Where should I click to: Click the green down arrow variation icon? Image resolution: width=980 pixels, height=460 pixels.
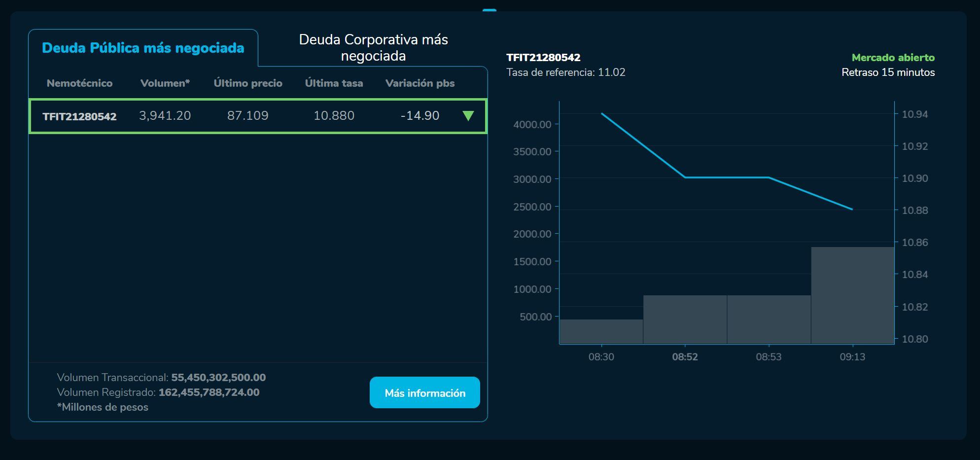point(468,116)
